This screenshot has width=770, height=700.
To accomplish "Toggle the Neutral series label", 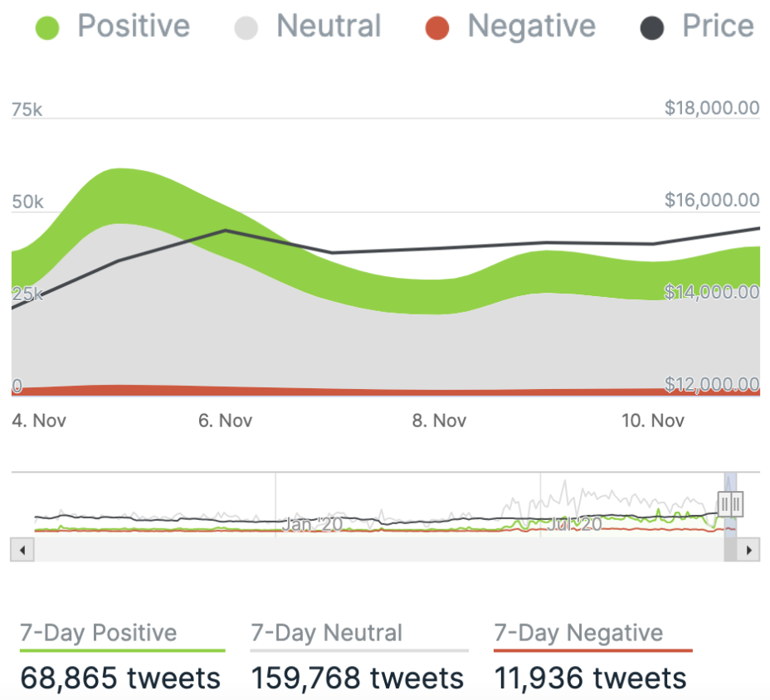I will 329,27.
